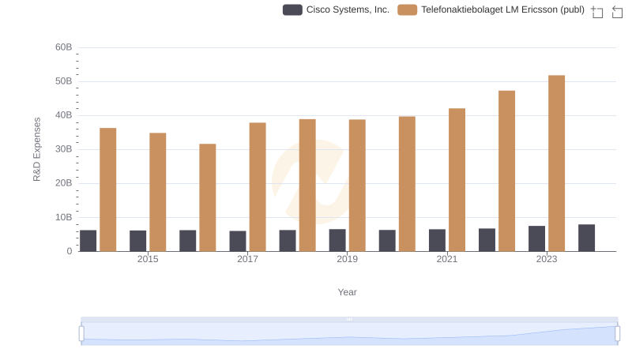Image resolution: width=632 pixels, height=364 pixels.
Task: Click the 60B y-axis label
Action: (x=64, y=47)
